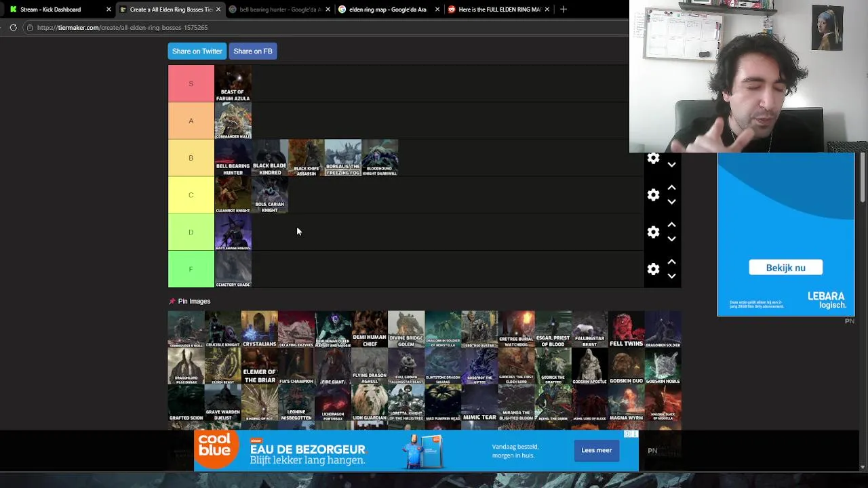Move C tier row up
Image resolution: width=868 pixels, height=488 pixels.
[x=671, y=188]
